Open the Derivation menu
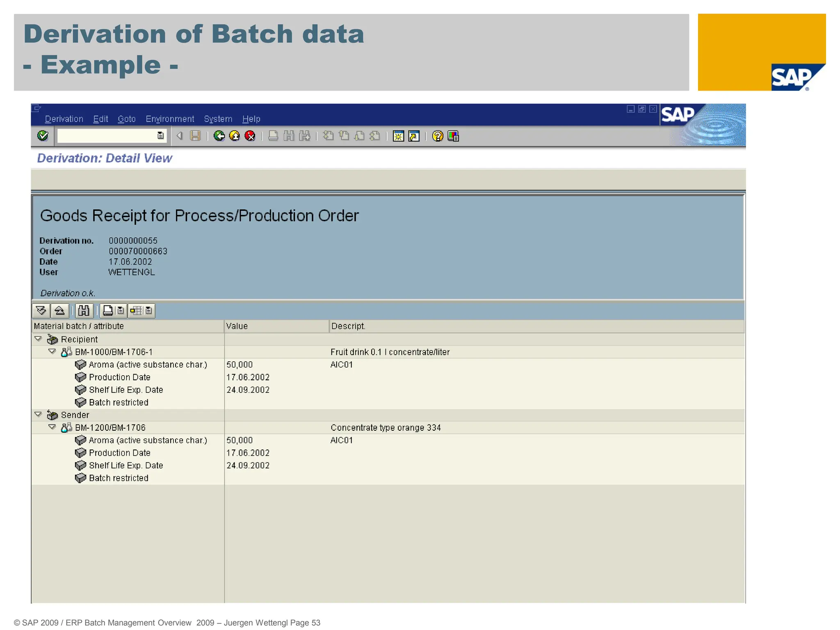Viewport: 840px width, 630px height. pos(64,119)
